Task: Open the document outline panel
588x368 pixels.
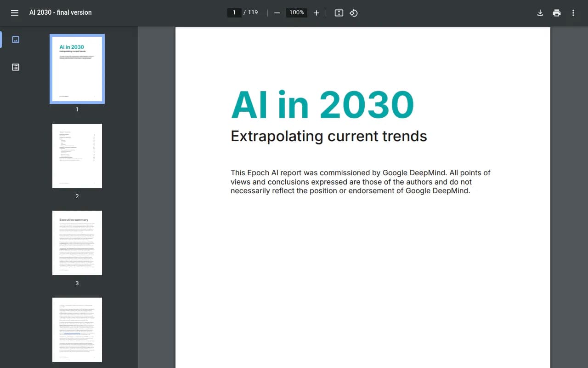Action: pos(15,67)
